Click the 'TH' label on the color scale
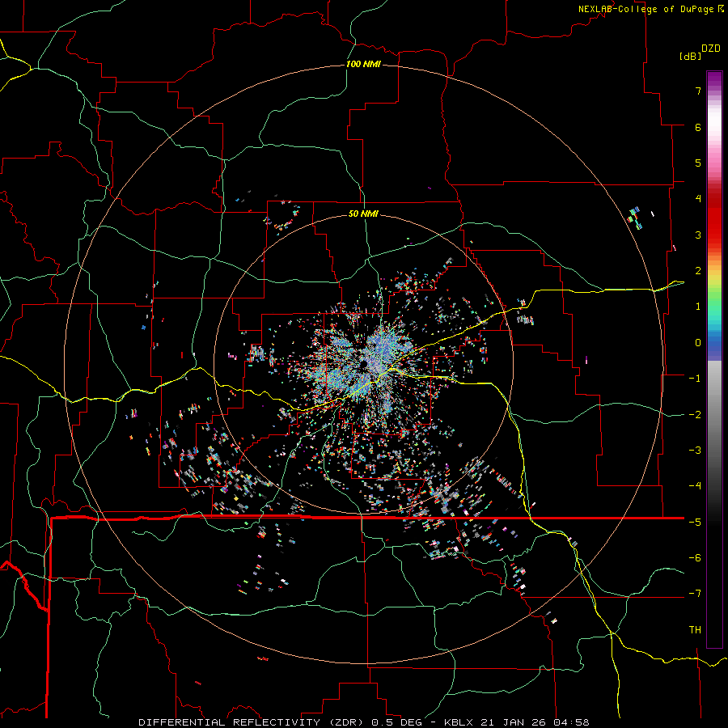728x728 pixels. point(695,629)
